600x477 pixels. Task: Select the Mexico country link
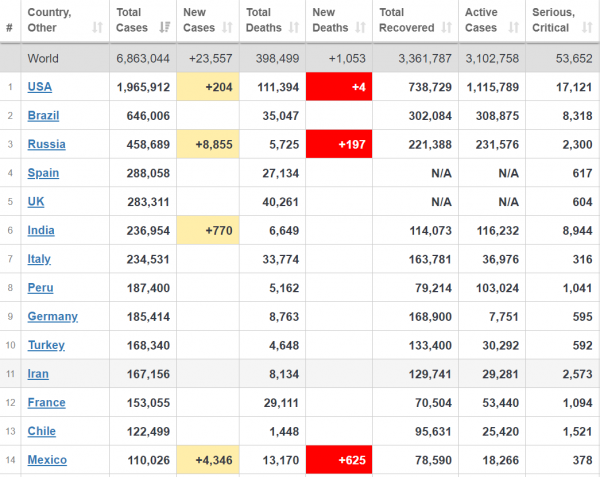(x=47, y=460)
